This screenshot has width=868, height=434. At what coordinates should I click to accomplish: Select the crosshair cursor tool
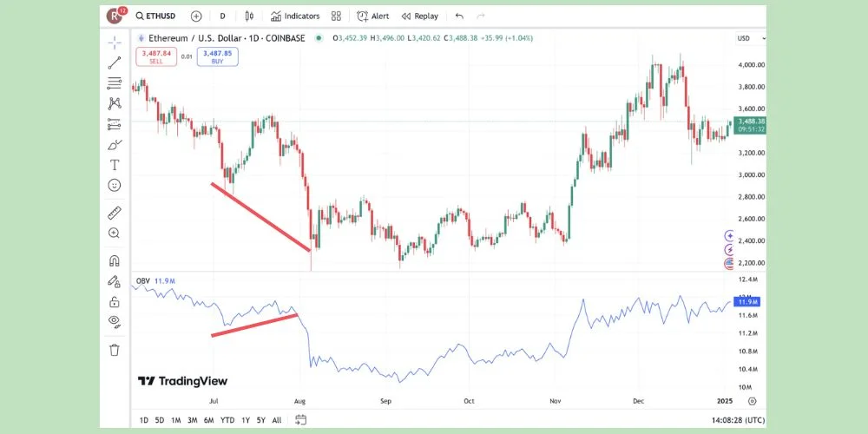click(115, 42)
